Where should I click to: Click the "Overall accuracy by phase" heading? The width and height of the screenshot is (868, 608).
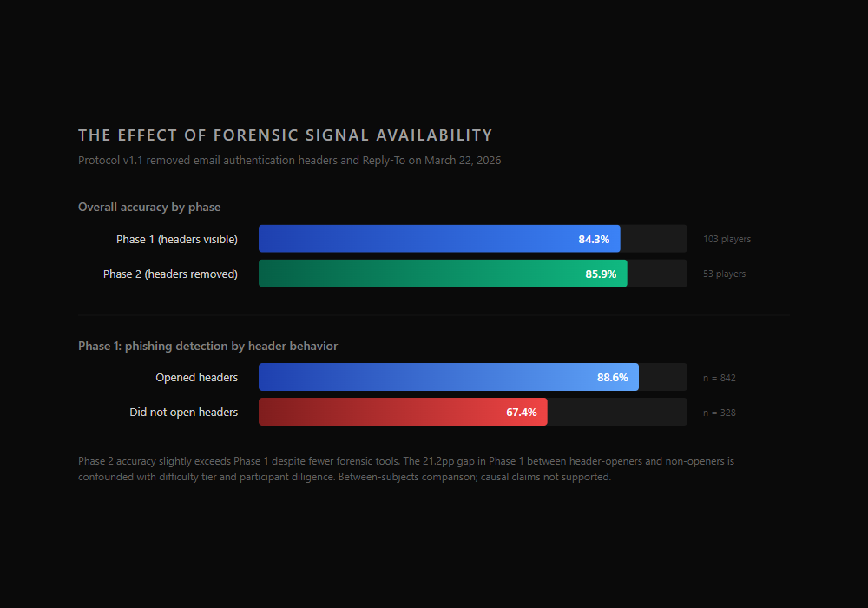[x=149, y=207]
